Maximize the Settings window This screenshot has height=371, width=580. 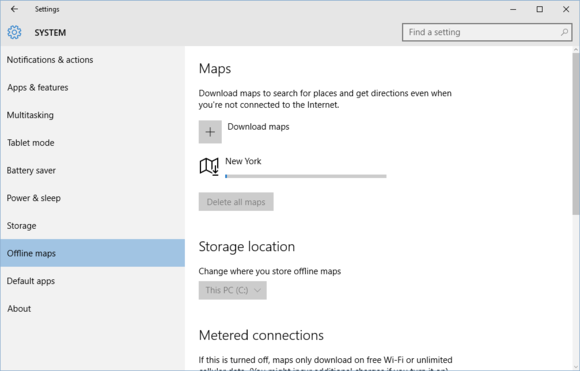[540, 9]
